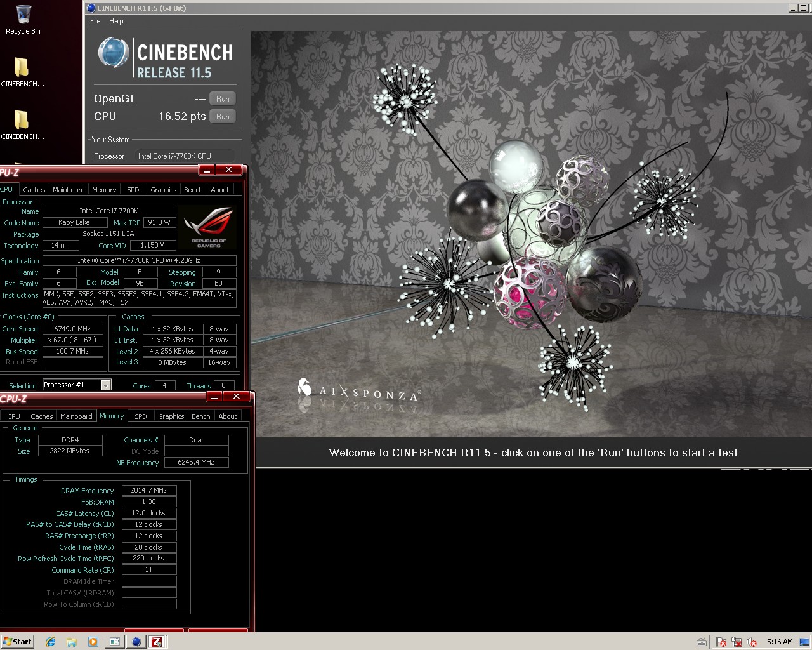Open Windows Explorer folder in taskbar

[72, 642]
